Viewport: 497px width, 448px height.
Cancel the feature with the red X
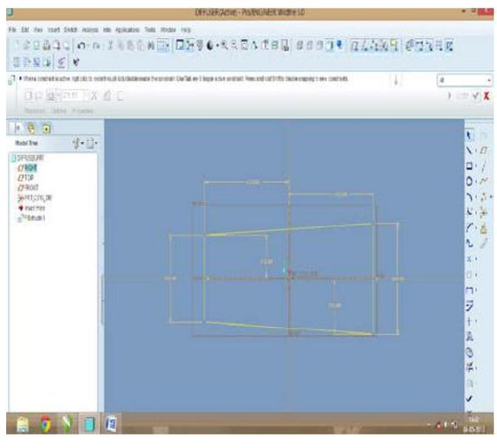point(485,95)
